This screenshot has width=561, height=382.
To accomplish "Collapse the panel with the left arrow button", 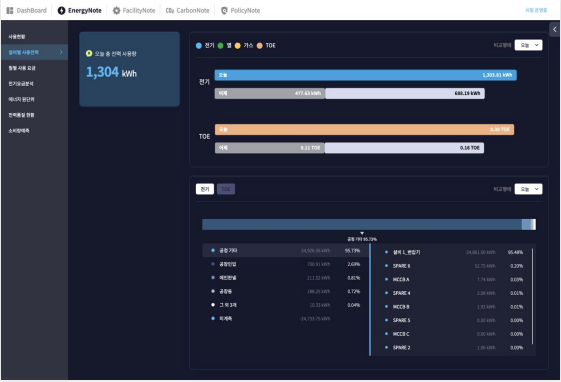I will point(555,29).
